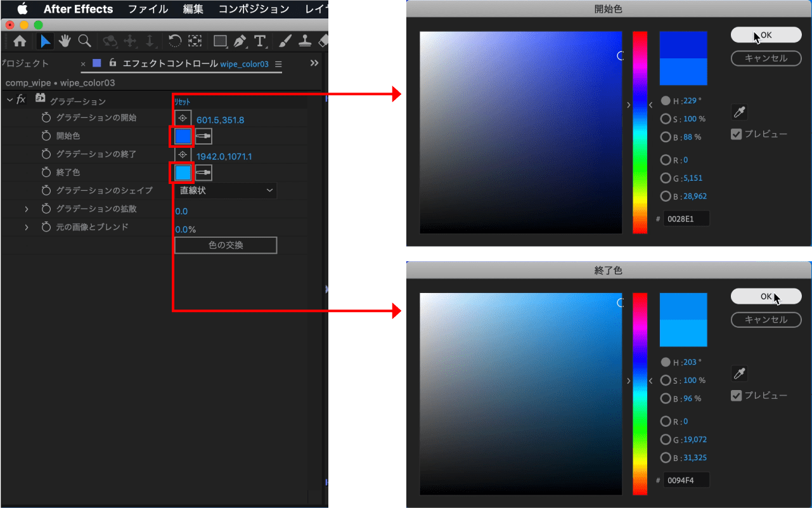Click the 開始色 blue color swatch
This screenshot has width=812, height=508.
[x=183, y=136]
